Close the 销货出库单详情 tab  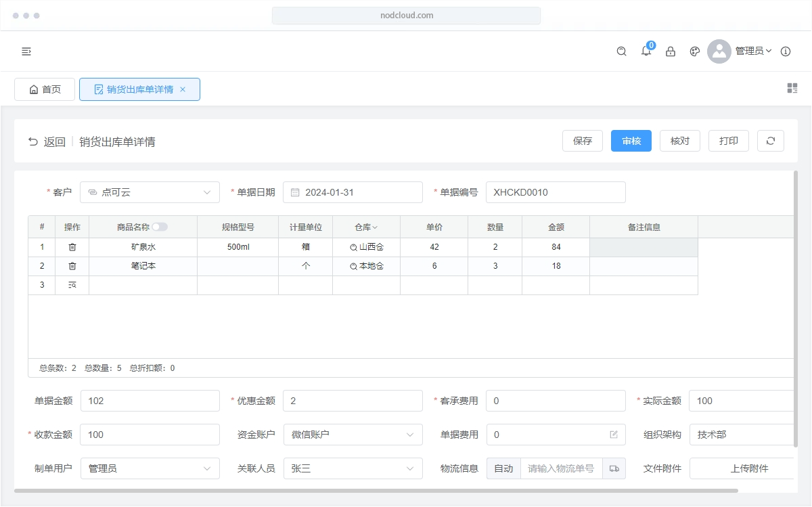point(183,89)
